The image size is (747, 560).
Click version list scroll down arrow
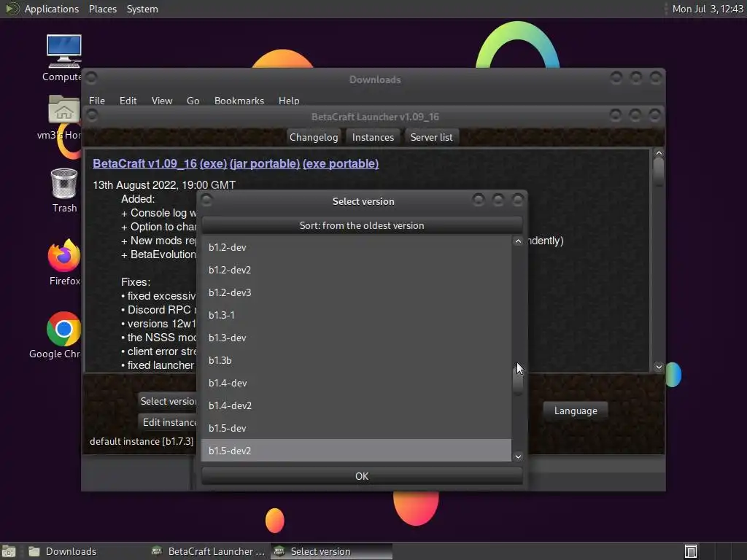coord(518,456)
